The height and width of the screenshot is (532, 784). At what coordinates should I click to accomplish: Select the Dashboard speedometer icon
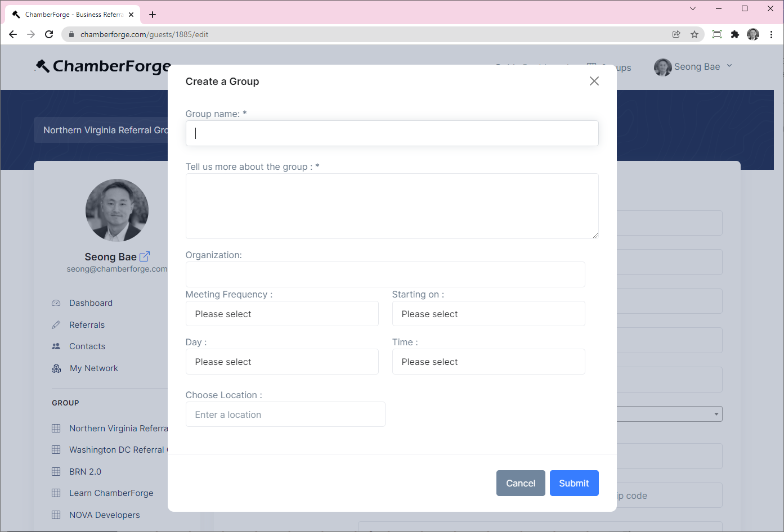coord(56,303)
